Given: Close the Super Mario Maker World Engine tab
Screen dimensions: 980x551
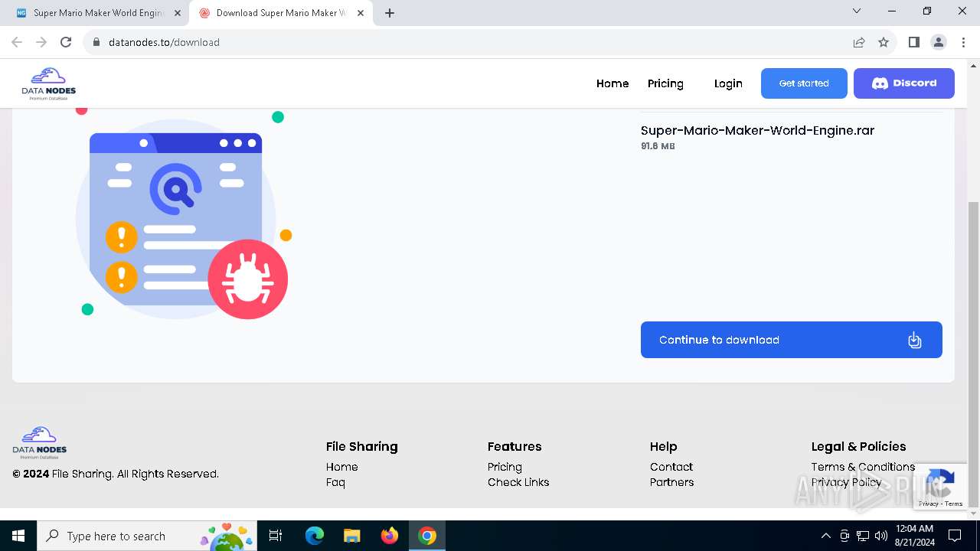Looking at the screenshot, I should pyautogui.click(x=178, y=13).
